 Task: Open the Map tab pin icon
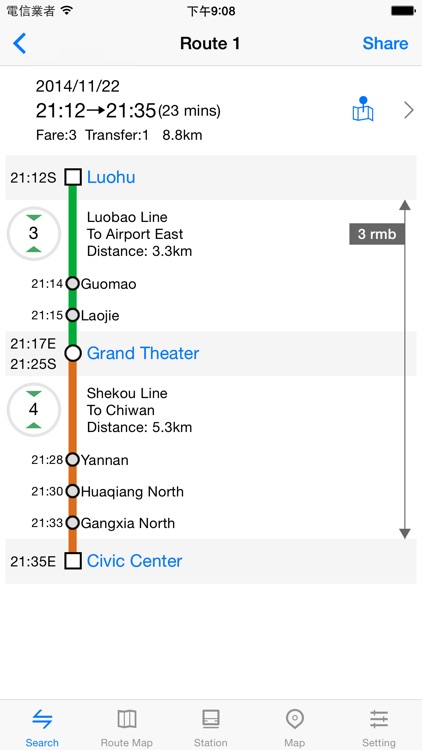click(x=294, y=719)
